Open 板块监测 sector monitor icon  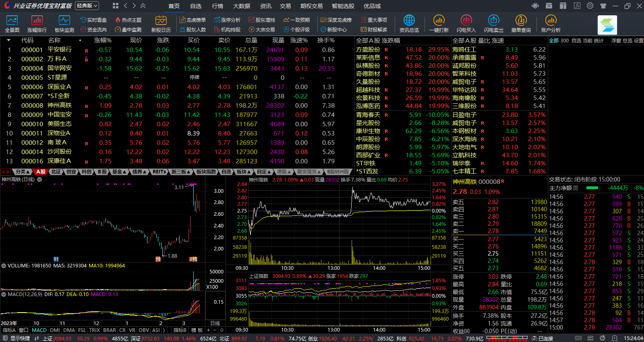pos(64,24)
